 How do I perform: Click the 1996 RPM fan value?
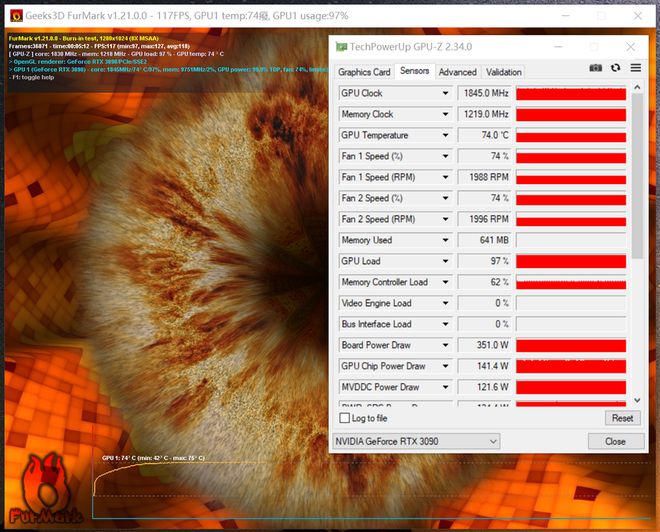pos(484,219)
